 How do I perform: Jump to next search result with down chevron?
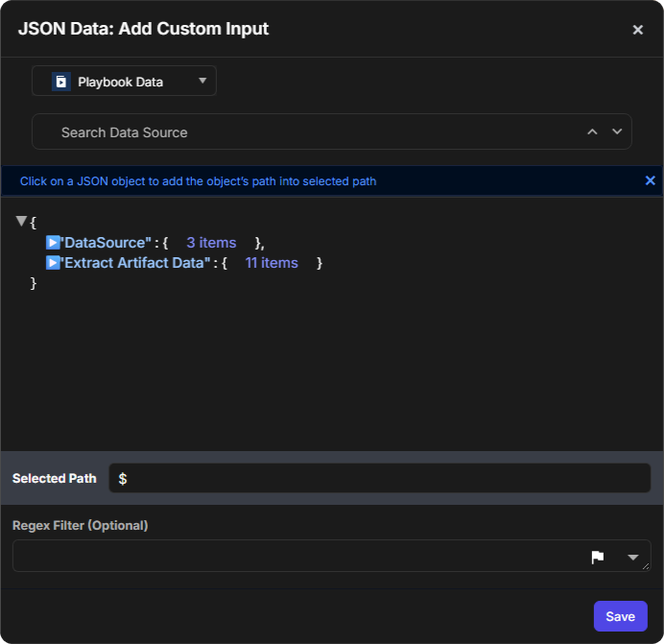[617, 131]
